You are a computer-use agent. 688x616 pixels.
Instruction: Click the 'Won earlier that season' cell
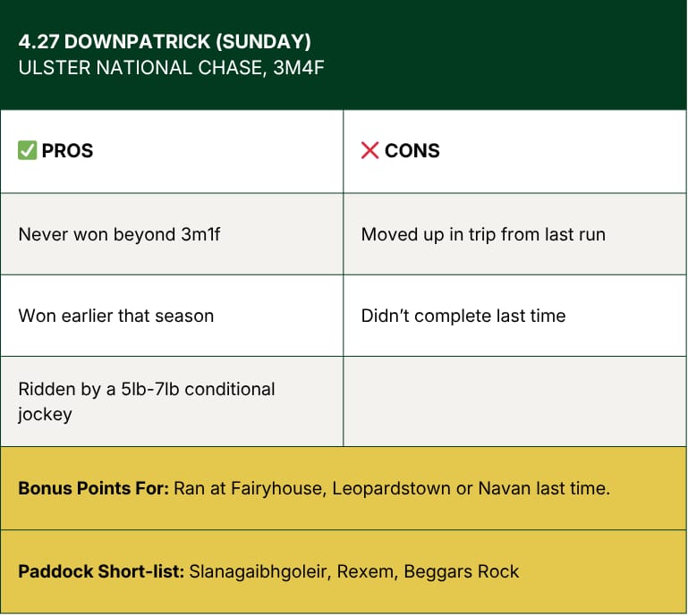click(x=172, y=316)
